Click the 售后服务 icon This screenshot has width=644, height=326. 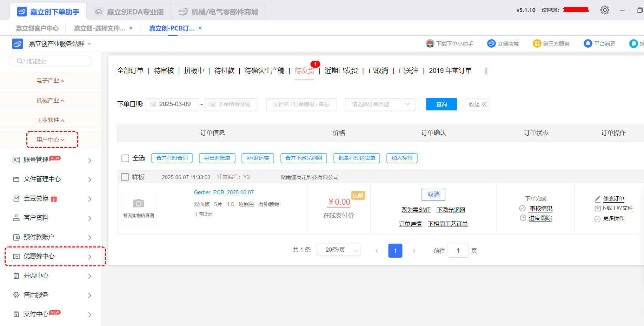(x=16, y=295)
